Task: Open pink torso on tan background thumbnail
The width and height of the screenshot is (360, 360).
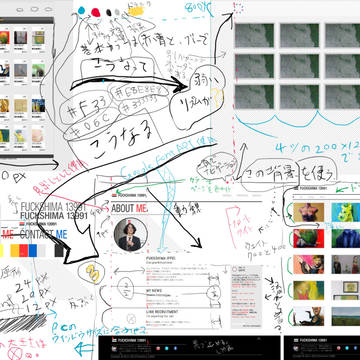Action: pos(308,212)
